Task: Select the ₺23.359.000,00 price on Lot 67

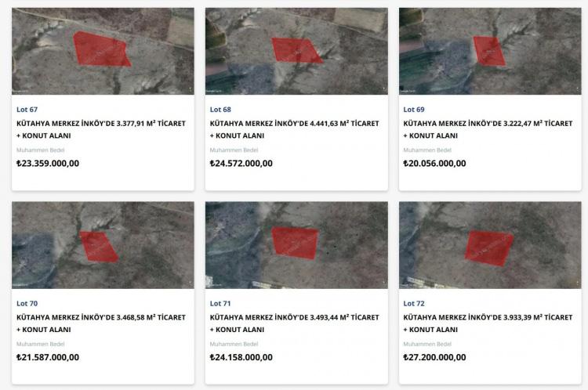Action: [48, 163]
